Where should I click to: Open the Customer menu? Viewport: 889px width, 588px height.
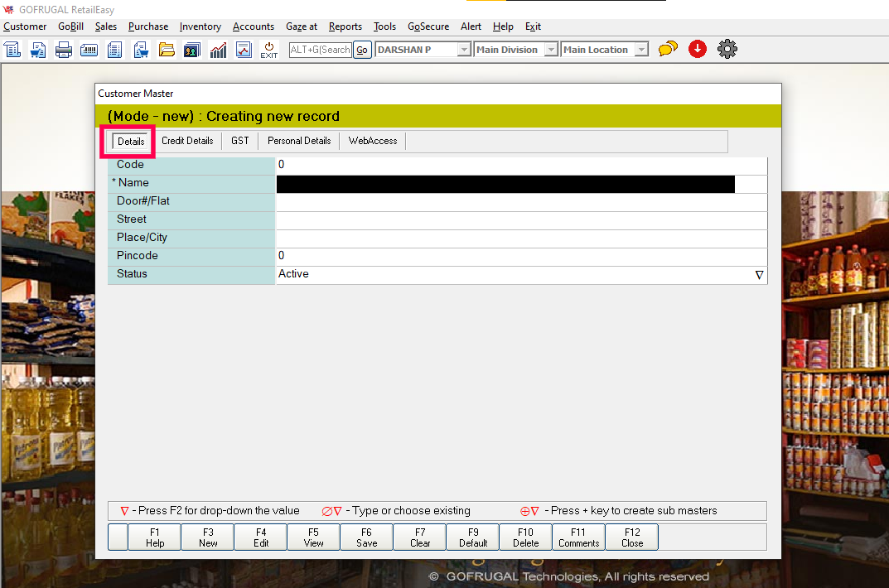(x=25, y=27)
